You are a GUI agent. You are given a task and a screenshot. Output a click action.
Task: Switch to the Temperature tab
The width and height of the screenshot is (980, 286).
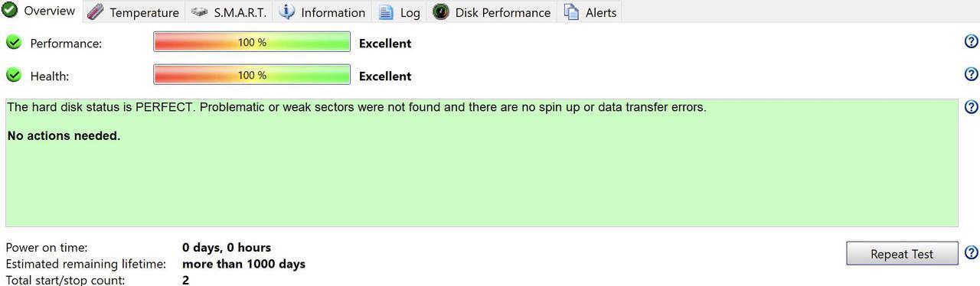pos(134,12)
